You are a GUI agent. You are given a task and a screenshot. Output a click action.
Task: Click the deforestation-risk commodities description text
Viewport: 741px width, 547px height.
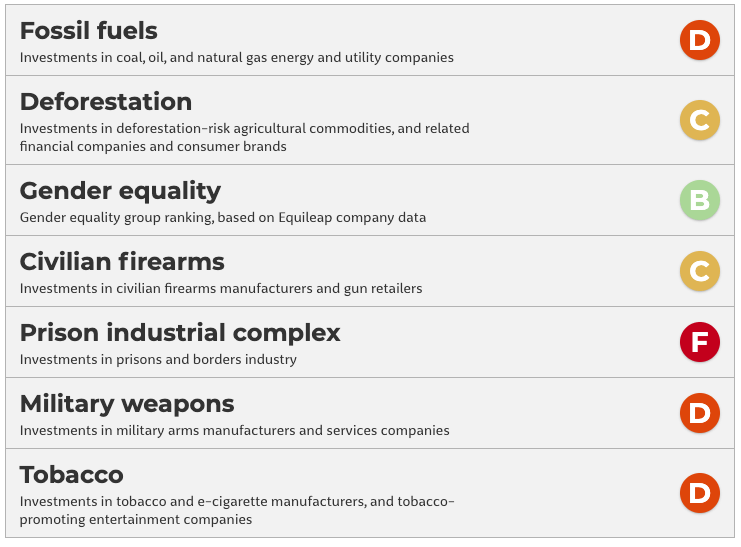[245, 137]
